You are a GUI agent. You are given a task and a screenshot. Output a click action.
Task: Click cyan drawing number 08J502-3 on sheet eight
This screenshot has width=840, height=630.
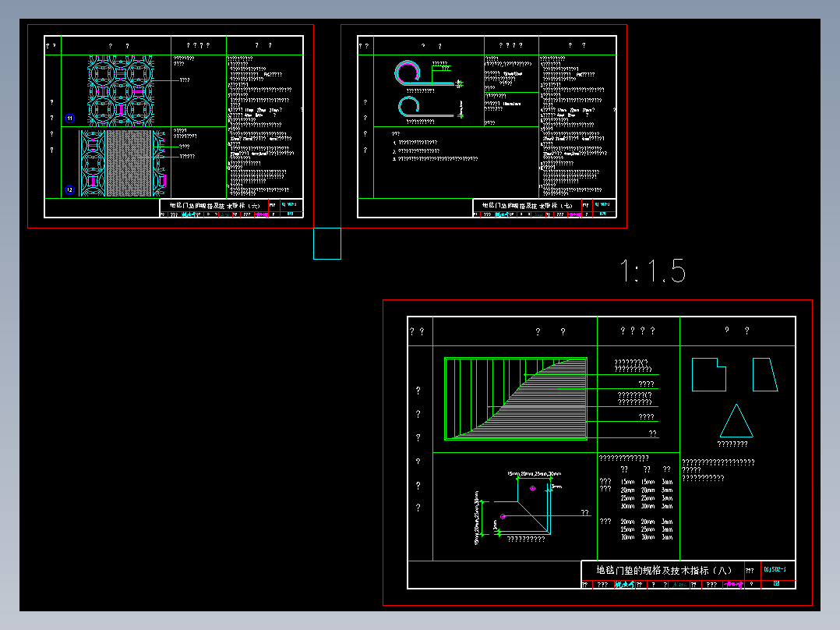pos(775,569)
